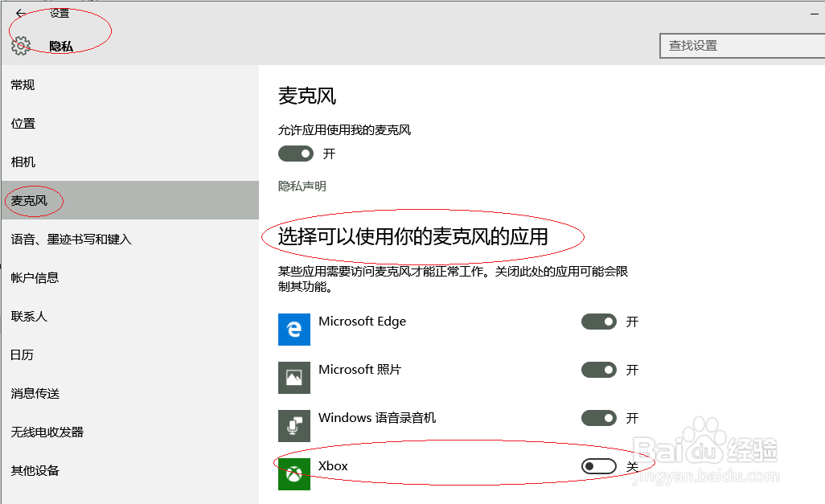The image size is (825, 504).
Task: Open the 位置 privacy settings
Action: tap(23, 123)
